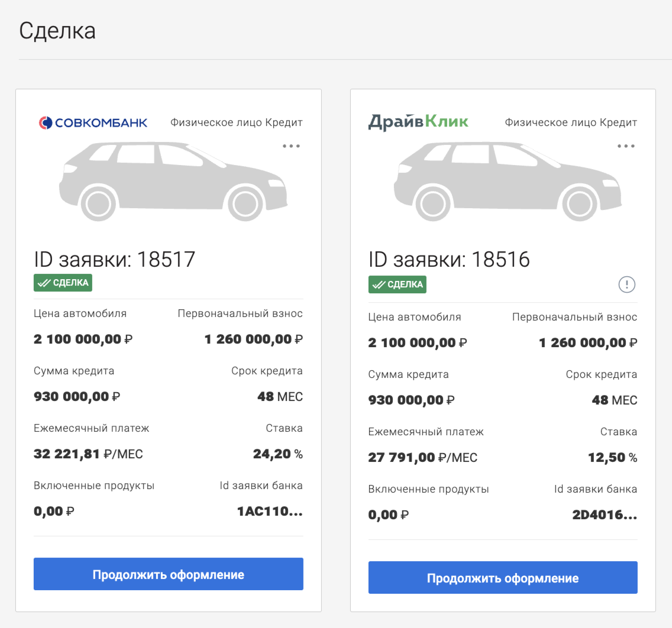
Task: Click СДЕЛКА status badge for application 18516
Action: [398, 284]
